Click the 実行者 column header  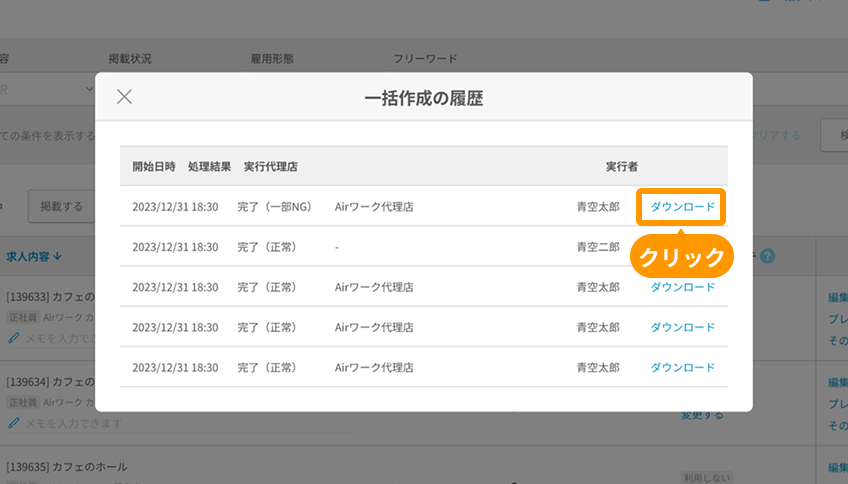click(621, 167)
